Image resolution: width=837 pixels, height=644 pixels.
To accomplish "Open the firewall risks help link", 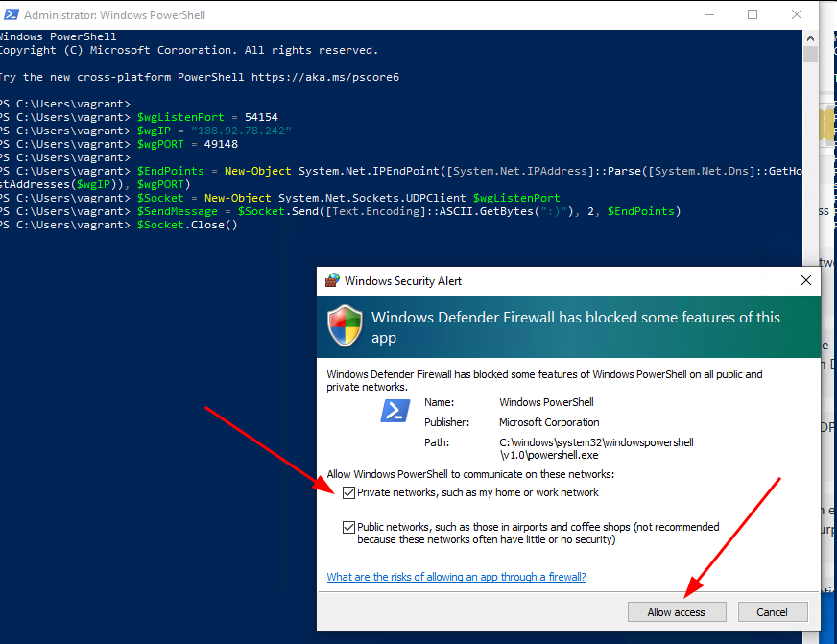I will click(x=456, y=577).
